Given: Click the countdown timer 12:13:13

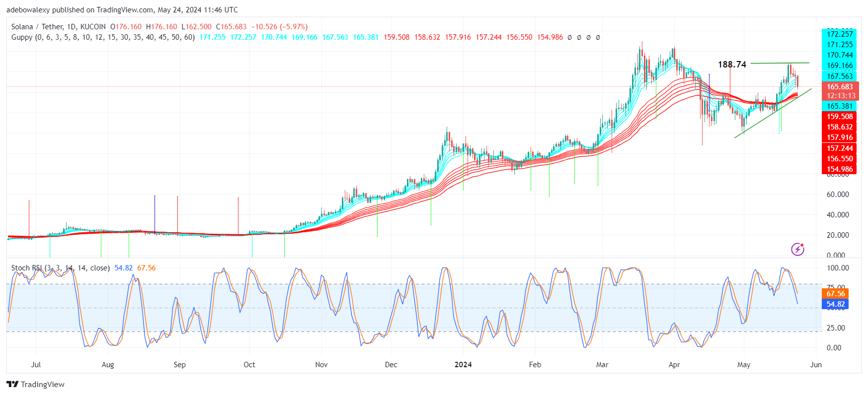Looking at the screenshot, I should 840,96.
